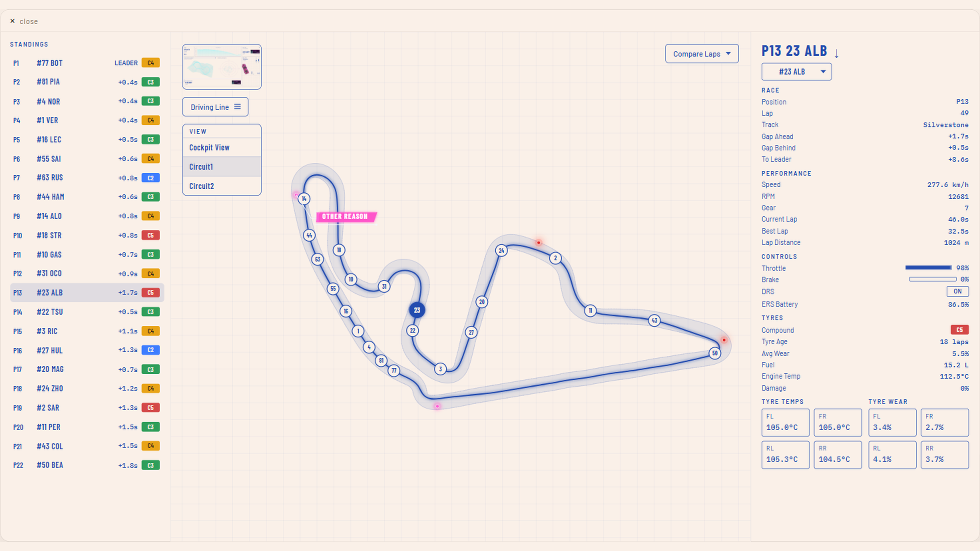
Task: Click the RR tyre wear 3.7% box
Action: point(945,455)
